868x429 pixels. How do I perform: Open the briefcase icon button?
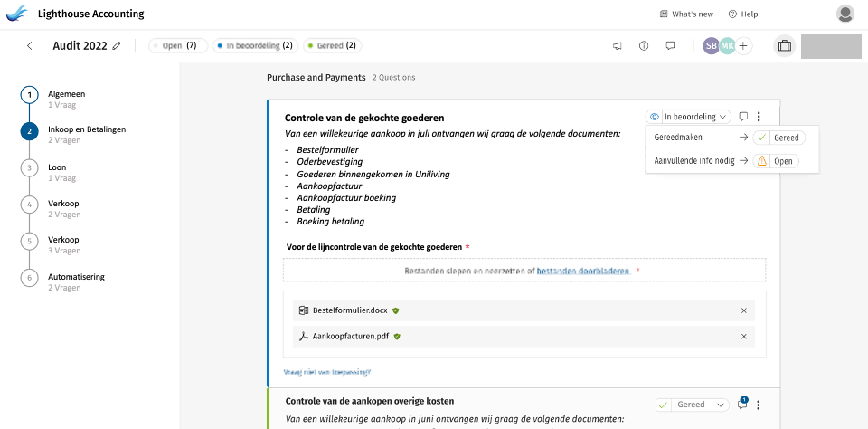(x=784, y=45)
